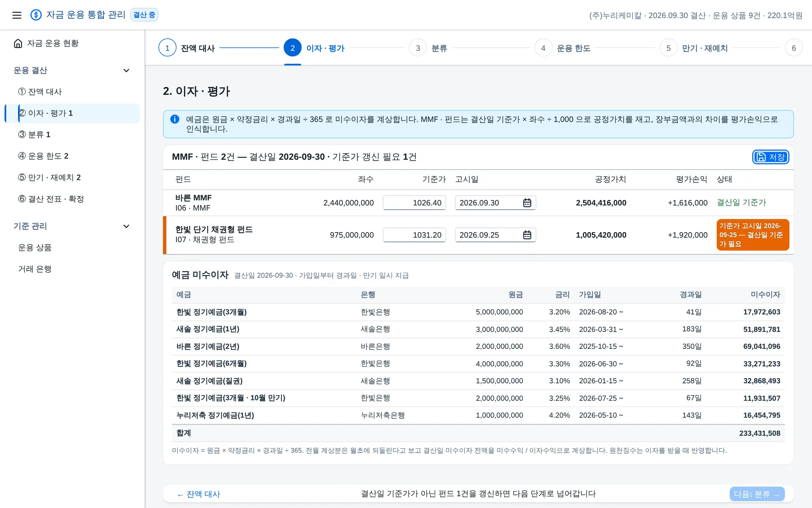Click the 4.20% interest rate cell
Viewport: 812px width, 508px height.
pos(559,415)
